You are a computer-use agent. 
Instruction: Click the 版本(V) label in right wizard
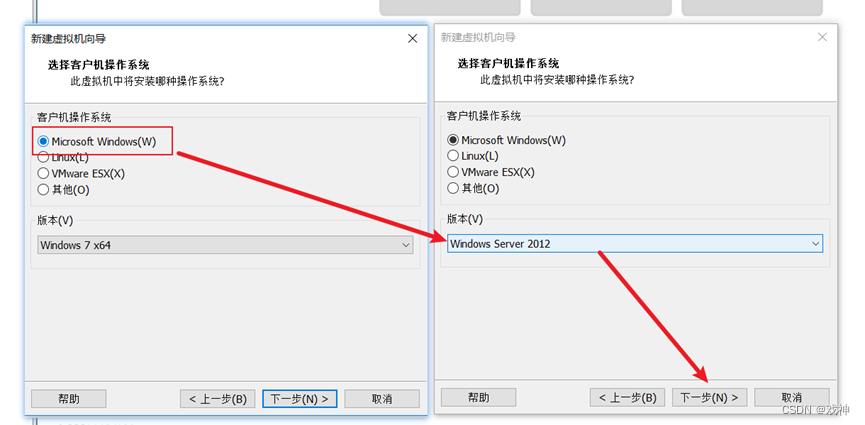[464, 219]
